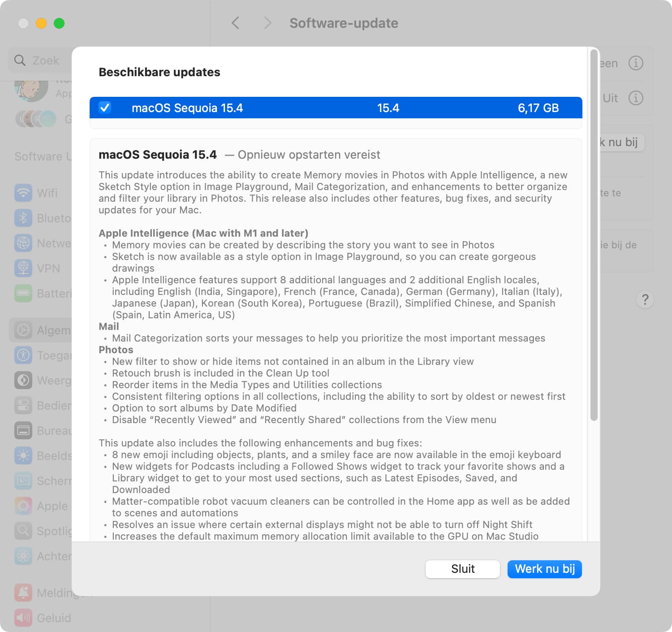This screenshot has width=672, height=632.
Task: Click the dimmed nu bij button behind dialog
Action: click(x=622, y=142)
